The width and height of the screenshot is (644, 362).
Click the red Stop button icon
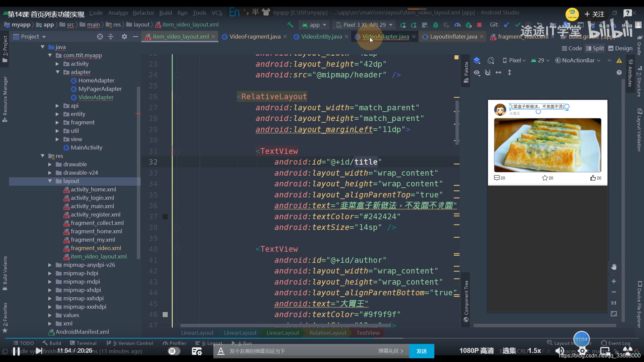click(479, 25)
